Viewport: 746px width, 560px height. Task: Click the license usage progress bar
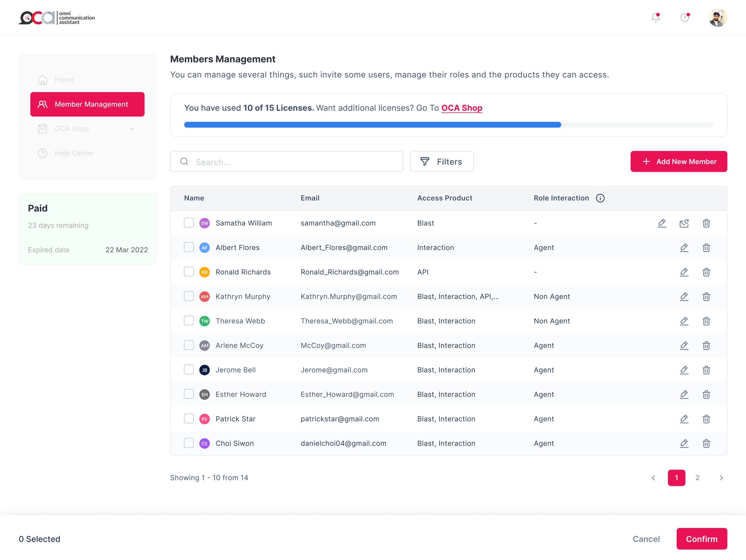click(x=448, y=125)
